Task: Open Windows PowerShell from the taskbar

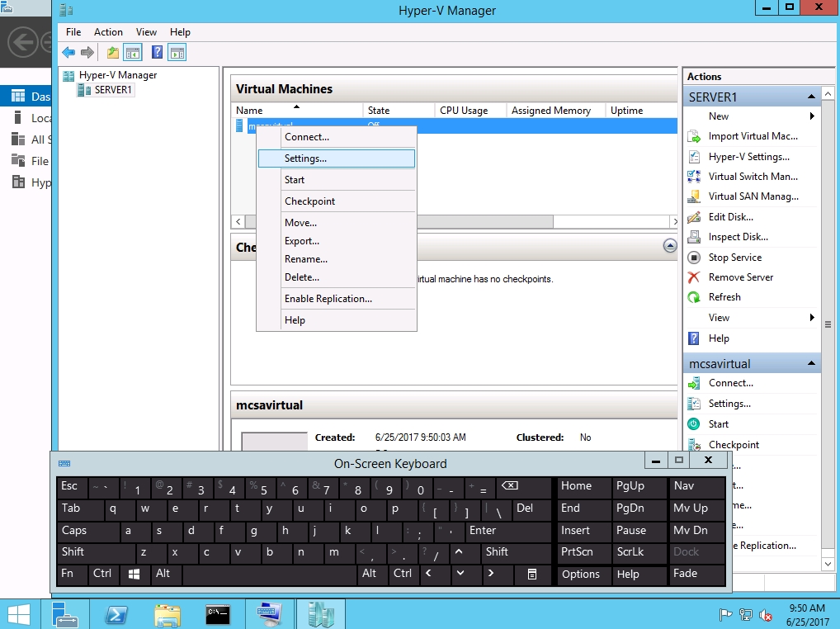Action: point(116,614)
